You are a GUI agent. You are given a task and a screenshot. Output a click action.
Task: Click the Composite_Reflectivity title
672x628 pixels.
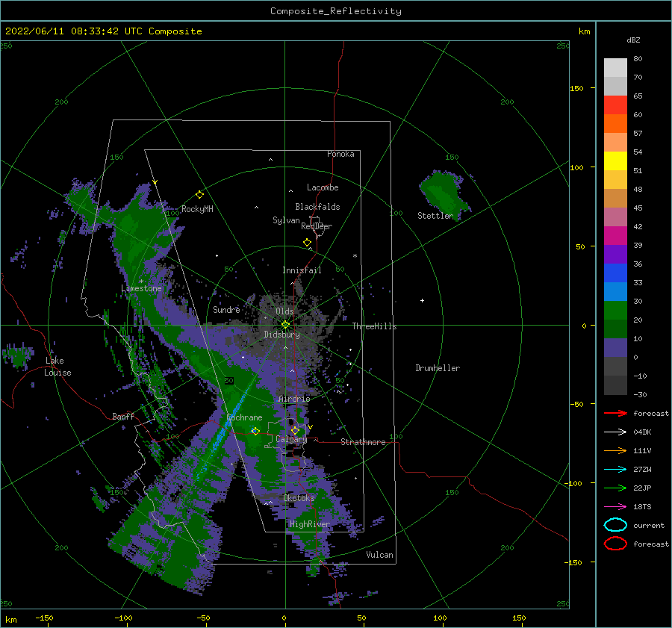click(x=336, y=11)
